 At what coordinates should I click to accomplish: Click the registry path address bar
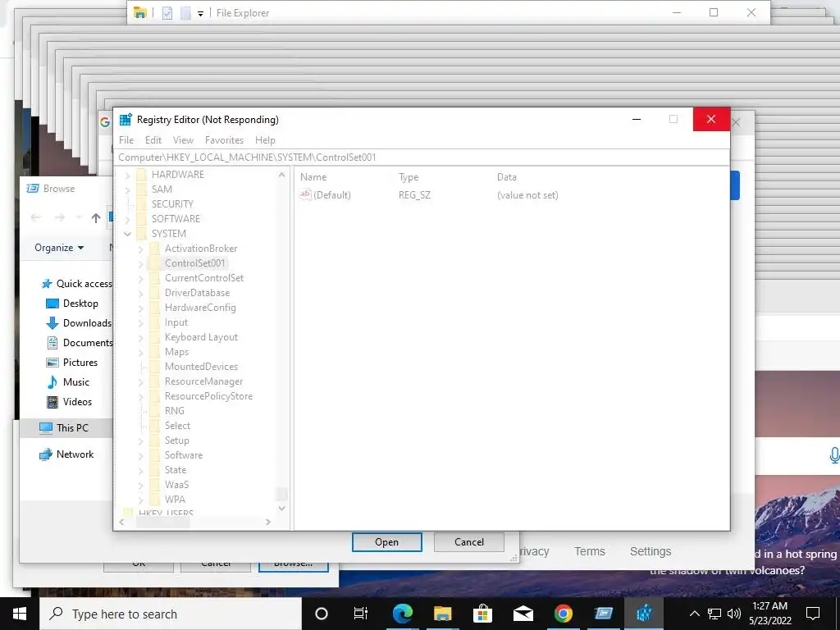pyautogui.click(x=422, y=157)
